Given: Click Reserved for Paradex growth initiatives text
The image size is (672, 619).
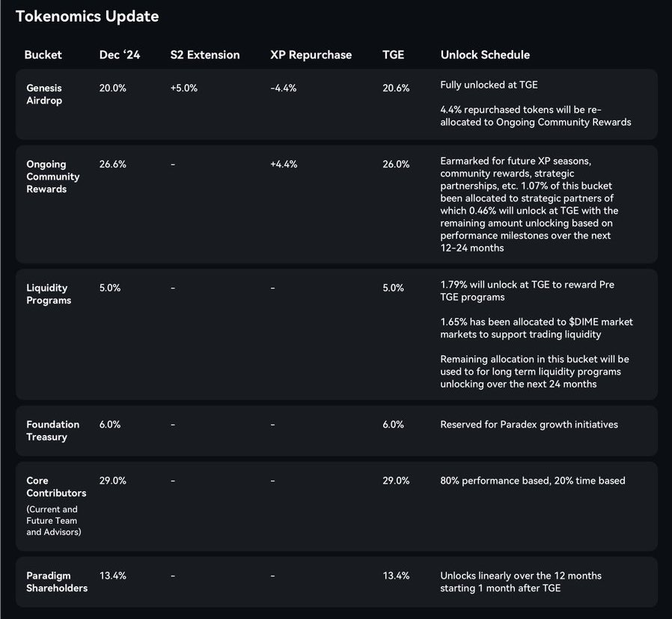Looking at the screenshot, I should click(529, 424).
